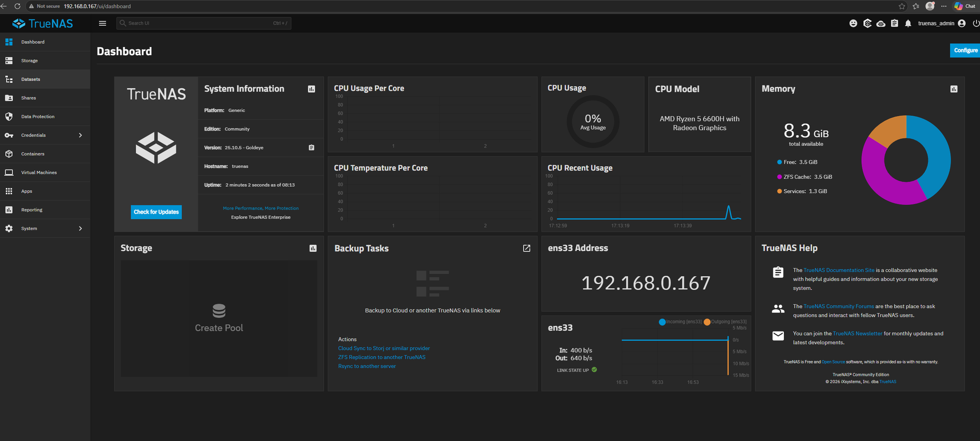980x441 pixels.
Task: Reload the page with the browser refresh icon
Action: pyautogui.click(x=17, y=6)
